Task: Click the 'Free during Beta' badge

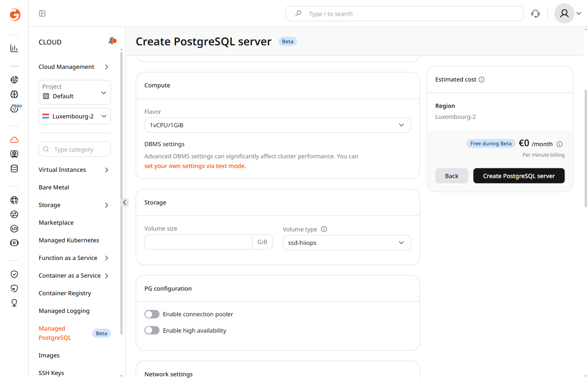Action: [491, 144]
